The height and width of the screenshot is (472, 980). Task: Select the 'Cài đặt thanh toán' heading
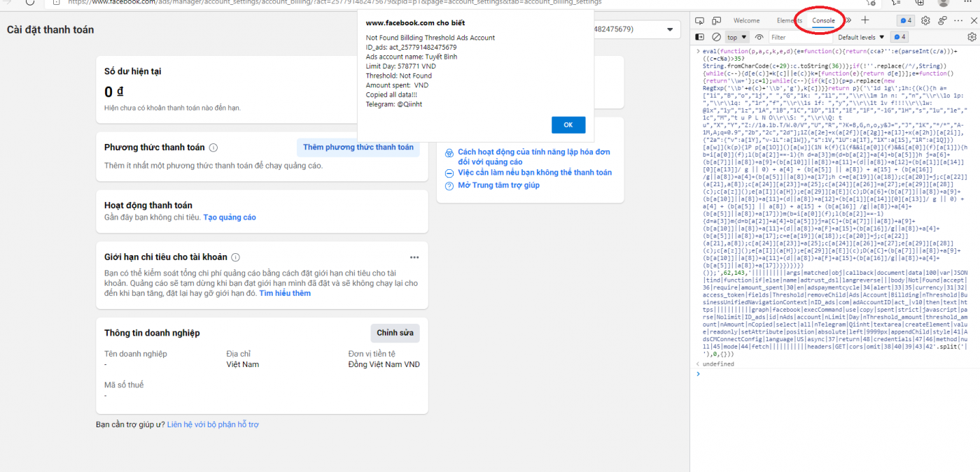(x=50, y=30)
